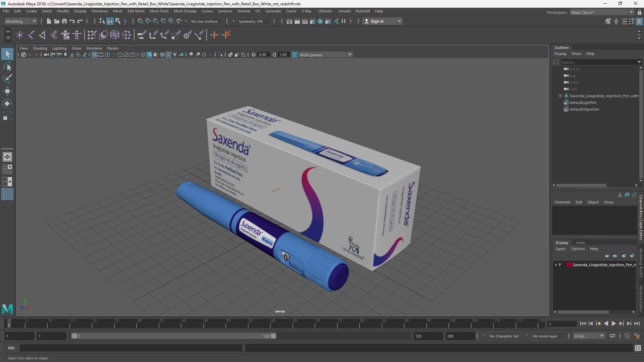Screen dimensions: 644x362
Task: Select defaultLightSet in the Outliner
Action: pos(583,103)
